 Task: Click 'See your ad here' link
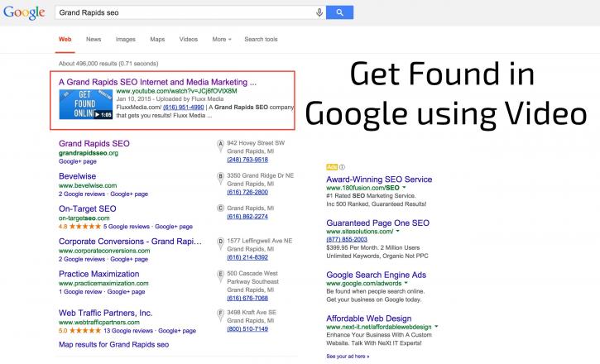click(348, 357)
